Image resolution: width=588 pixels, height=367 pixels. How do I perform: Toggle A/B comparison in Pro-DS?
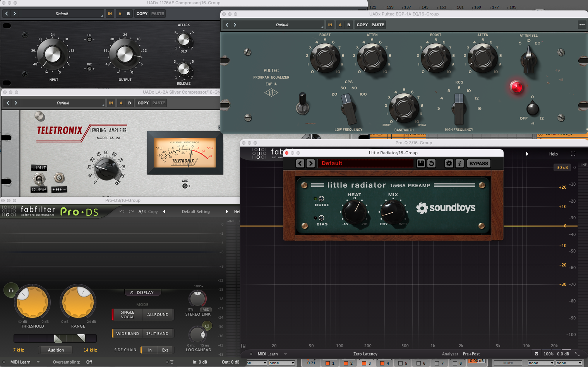point(142,212)
